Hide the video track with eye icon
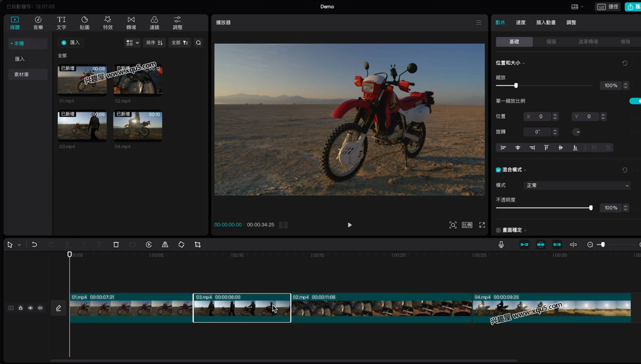Screen dimensions: 641x364 (x=30, y=308)
